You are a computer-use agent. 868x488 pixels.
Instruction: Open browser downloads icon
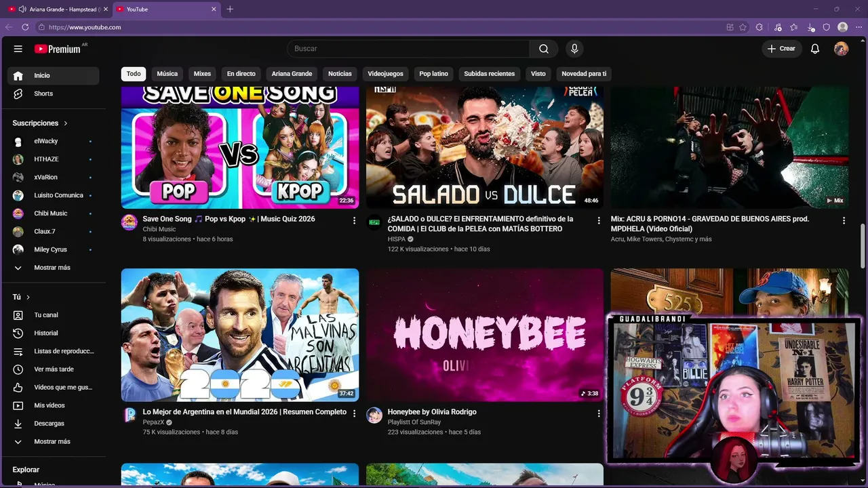(x=811, y=27)
